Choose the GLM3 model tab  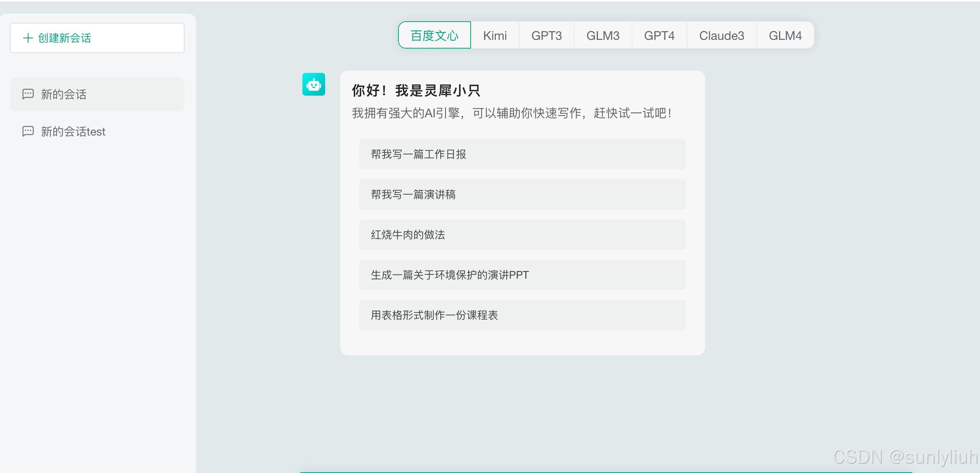pyautogui.click(x=602, y=35)
